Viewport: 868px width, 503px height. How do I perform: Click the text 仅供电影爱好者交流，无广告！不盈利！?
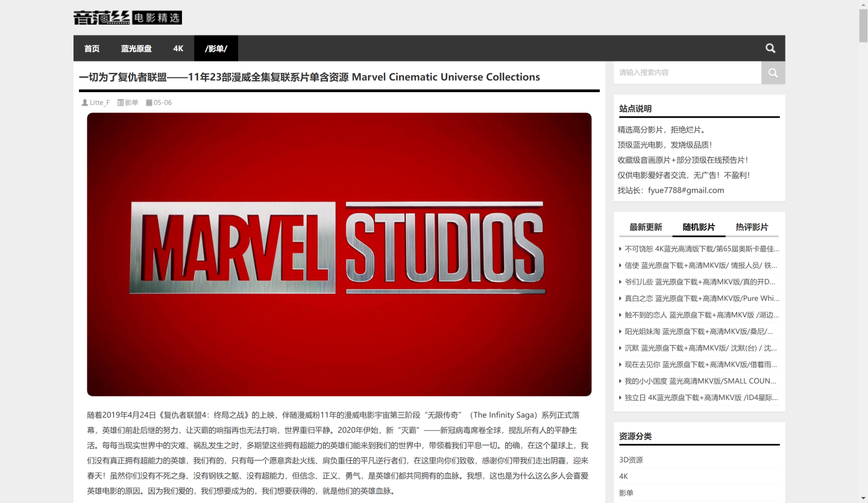coord(684,175)
